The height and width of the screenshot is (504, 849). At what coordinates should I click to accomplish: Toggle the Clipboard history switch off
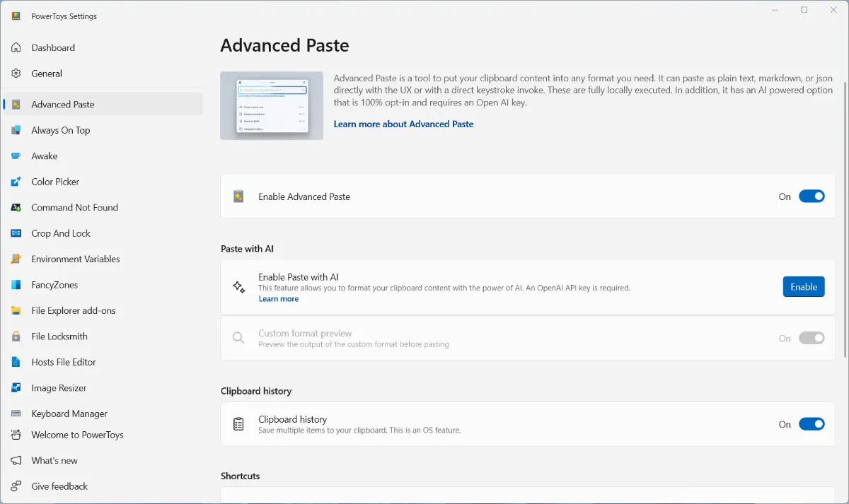coord(812,424)
